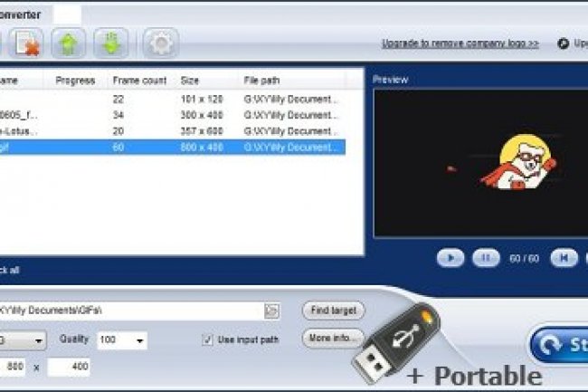588x392 pixels.
Task: Select the file row sized 357 x 600
Action: pyautogui.click(x=172, y=130)
